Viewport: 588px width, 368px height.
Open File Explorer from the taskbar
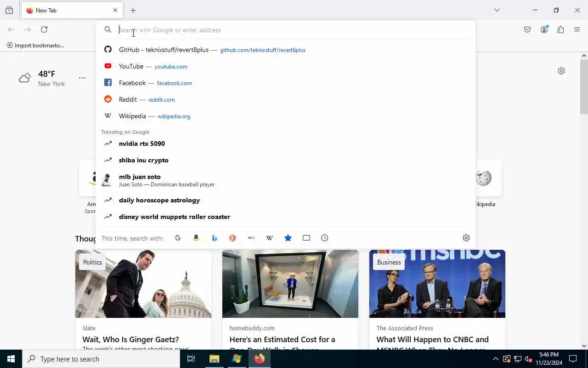point(214,359)
